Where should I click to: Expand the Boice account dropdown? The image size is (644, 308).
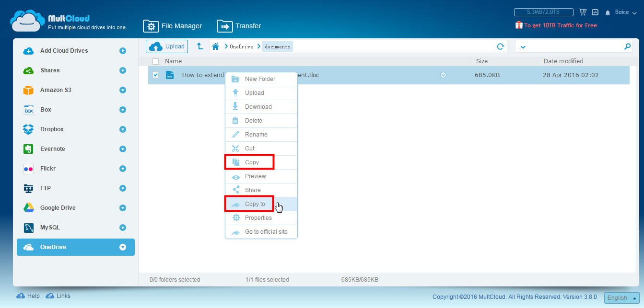click(x=626, y=12)
